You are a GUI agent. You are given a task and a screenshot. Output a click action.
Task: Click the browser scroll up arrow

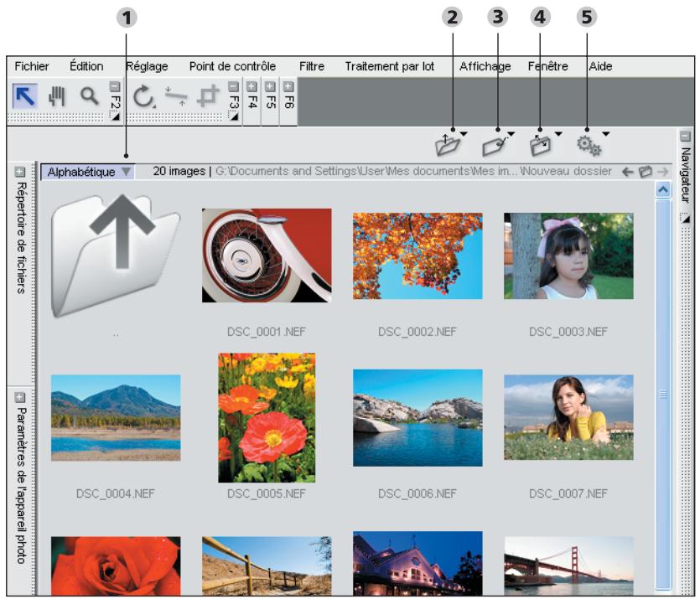click(663, 190)
